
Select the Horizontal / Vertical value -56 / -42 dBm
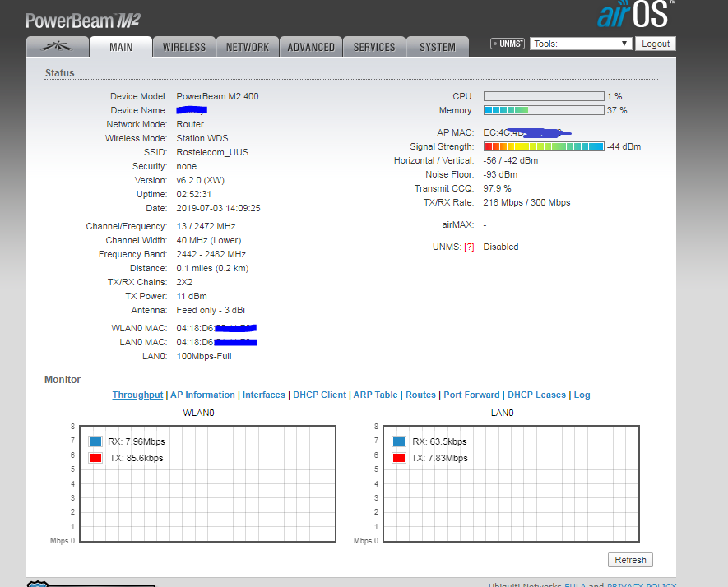pos(511,160)
